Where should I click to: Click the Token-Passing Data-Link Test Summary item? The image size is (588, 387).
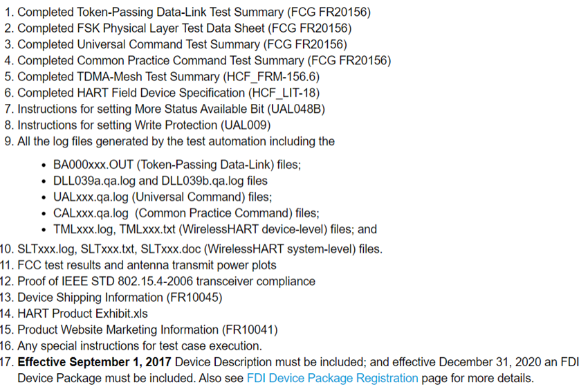(194, 12)
